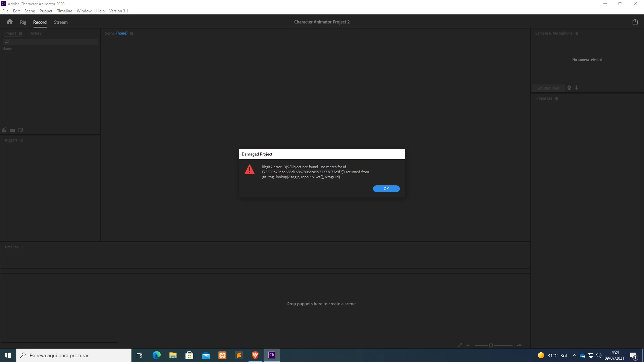Open Camera & Microphone panel menu
Image resolution: width=644 pixels, height=362 pixels.
coord(577,34)
